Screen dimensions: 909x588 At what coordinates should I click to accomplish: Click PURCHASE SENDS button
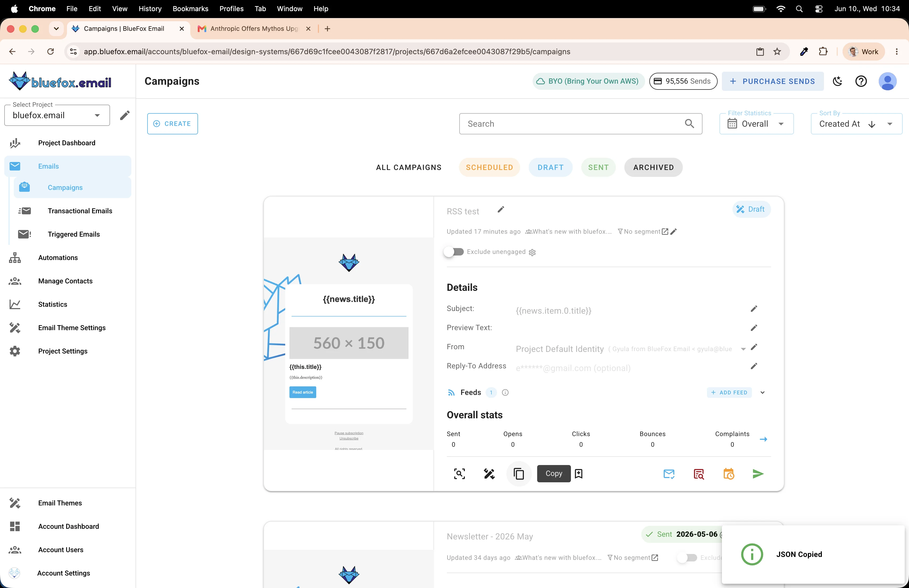coord(772,81)
